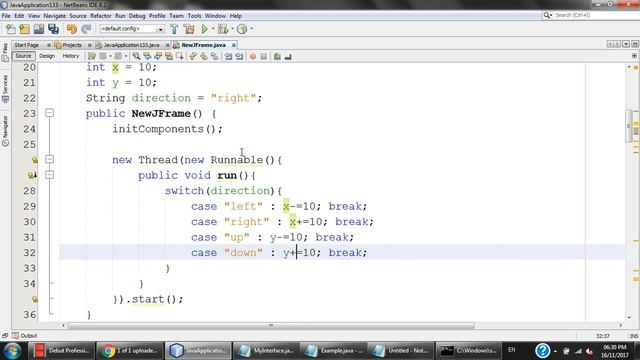Open the Navigator side panel
This screenshot has height=360, width=640.
[x=5, y=131]
